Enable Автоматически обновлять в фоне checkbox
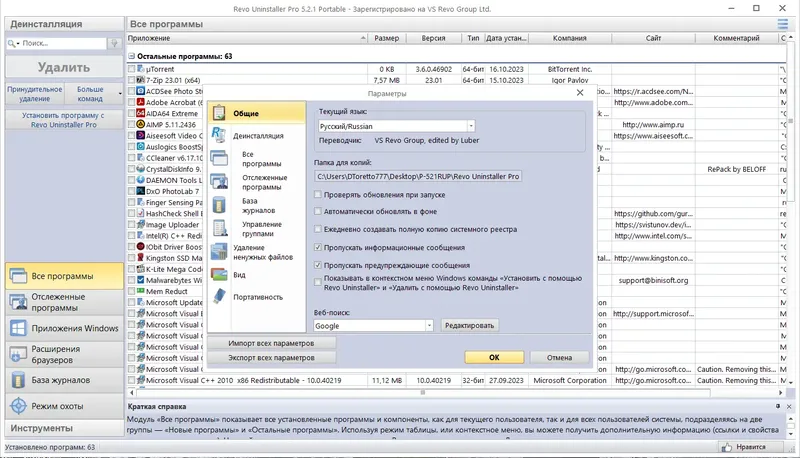800x458 pixels. coord(318,211)
